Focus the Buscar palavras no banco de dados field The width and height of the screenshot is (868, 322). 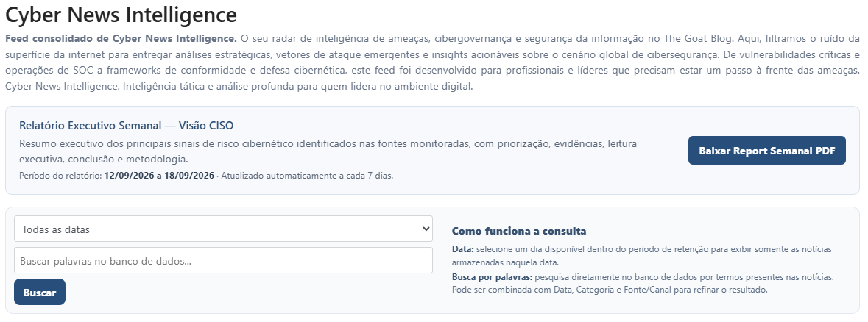pos(223,260)
